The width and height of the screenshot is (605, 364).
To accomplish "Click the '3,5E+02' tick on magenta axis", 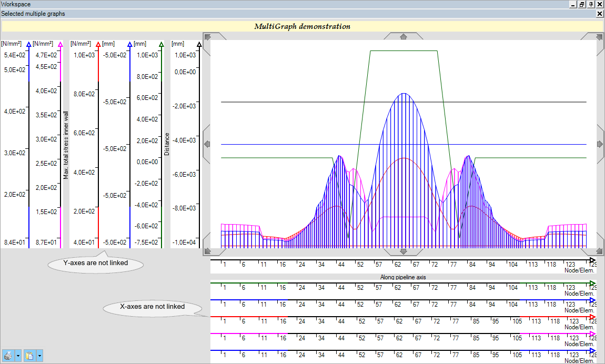I will [46, 115].
